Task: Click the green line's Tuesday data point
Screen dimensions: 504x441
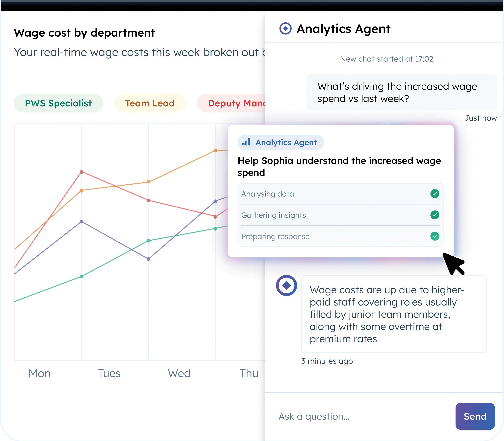Action: (82, 276)
